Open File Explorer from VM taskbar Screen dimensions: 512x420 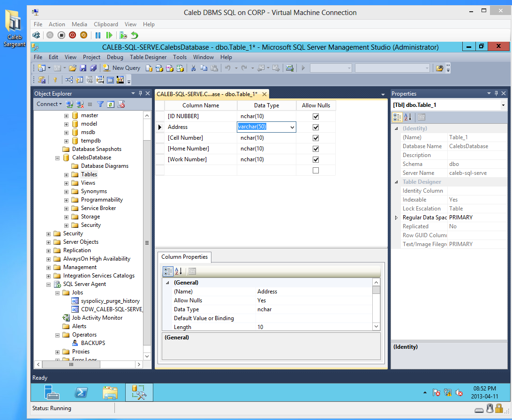tap(110, 392)
